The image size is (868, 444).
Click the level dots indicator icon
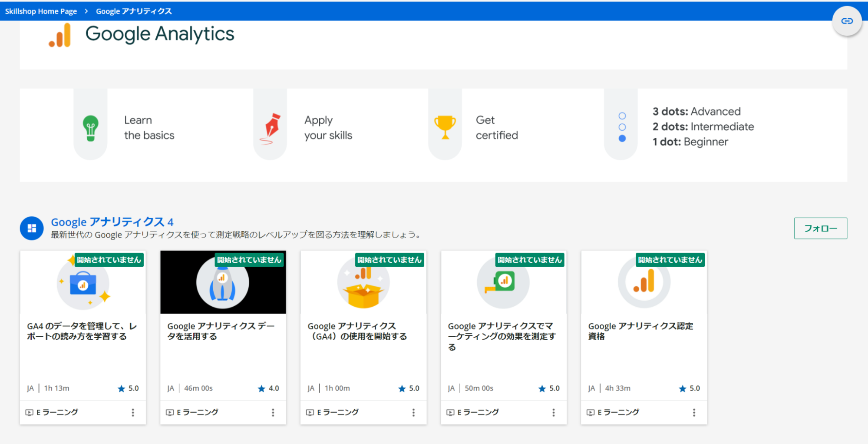coord(622,127)
